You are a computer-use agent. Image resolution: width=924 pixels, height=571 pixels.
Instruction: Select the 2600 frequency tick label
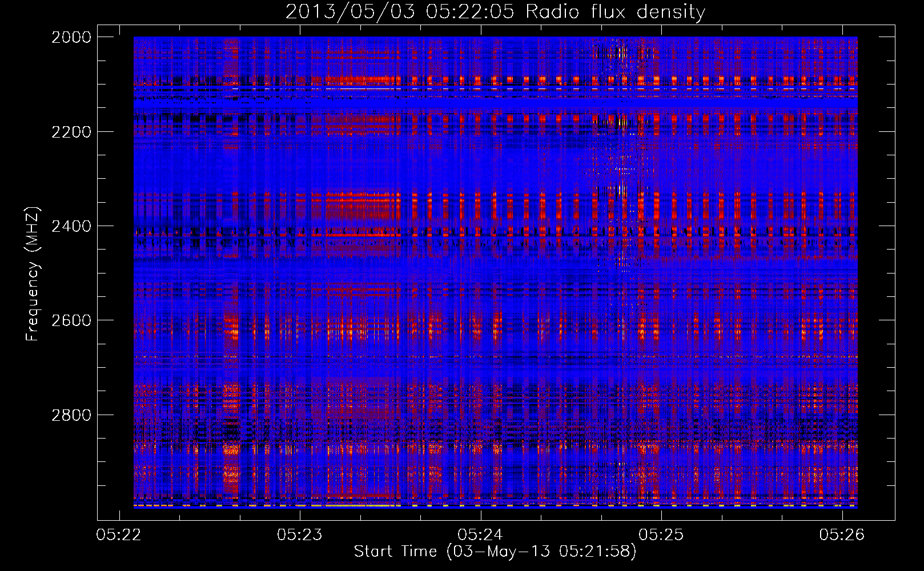[71, 320]
